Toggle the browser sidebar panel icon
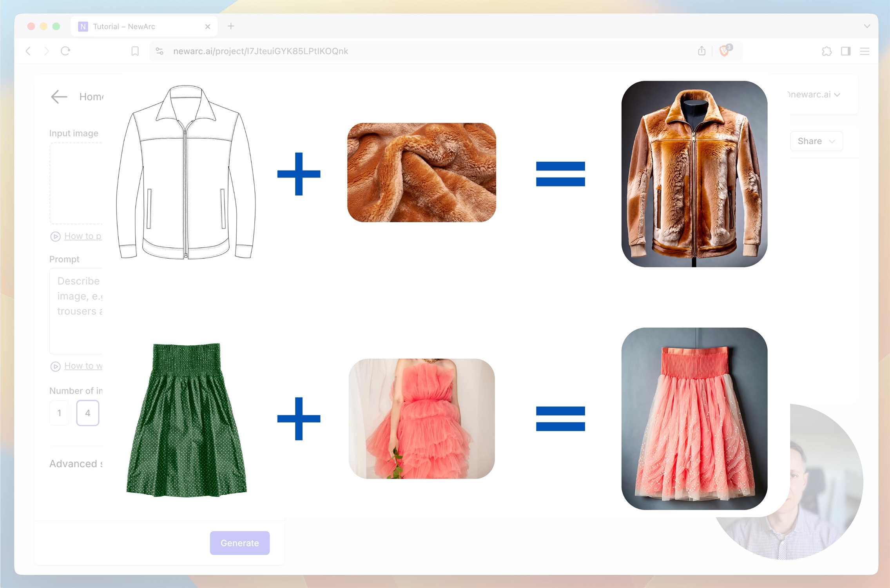890x588 pixels. click(x=846, y=51)
